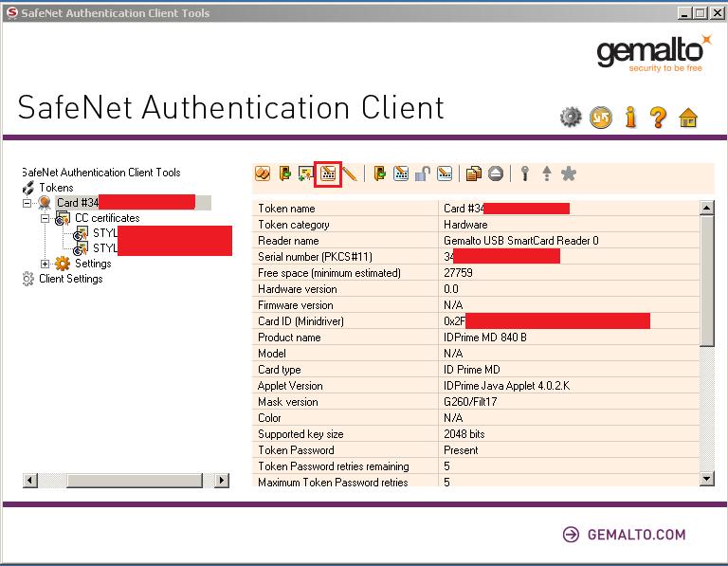Image resolution: width=728 pixels, height=566 pixels.
Task: Open Advanced View via the header gear icon
Action: pos(571,117)
